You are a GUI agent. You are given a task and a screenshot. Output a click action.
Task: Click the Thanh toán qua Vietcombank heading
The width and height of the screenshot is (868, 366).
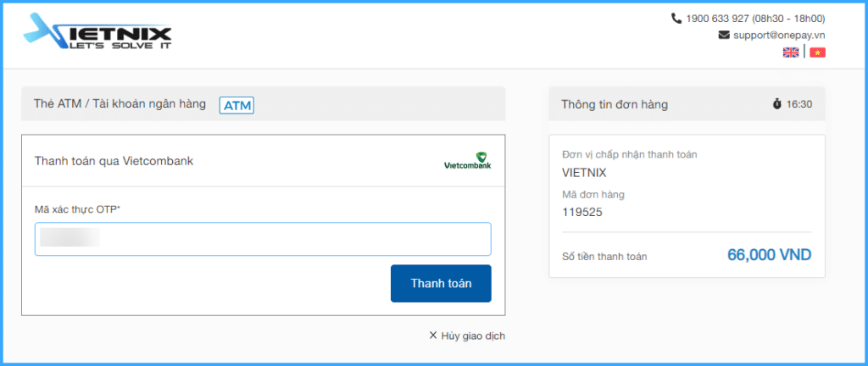[x=114, y=162]
